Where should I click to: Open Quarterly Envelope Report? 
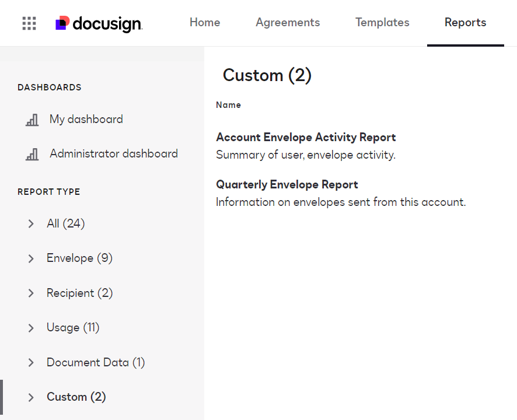(x=287, y=185)
